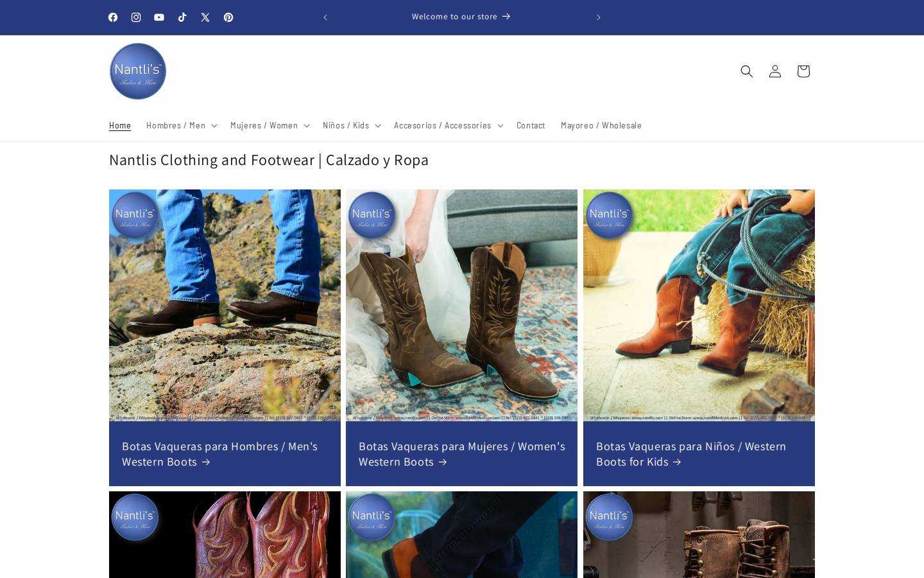
Task: Click the brown lace-up work boots image
Action: (x=699, y=534)
